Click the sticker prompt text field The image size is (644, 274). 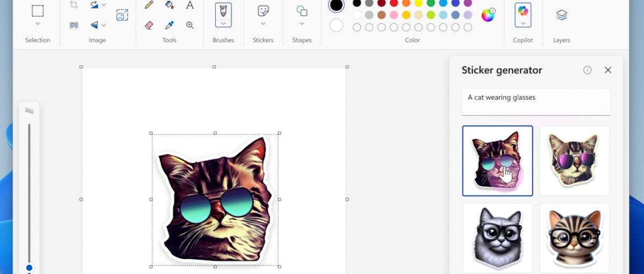click(536, 102)
